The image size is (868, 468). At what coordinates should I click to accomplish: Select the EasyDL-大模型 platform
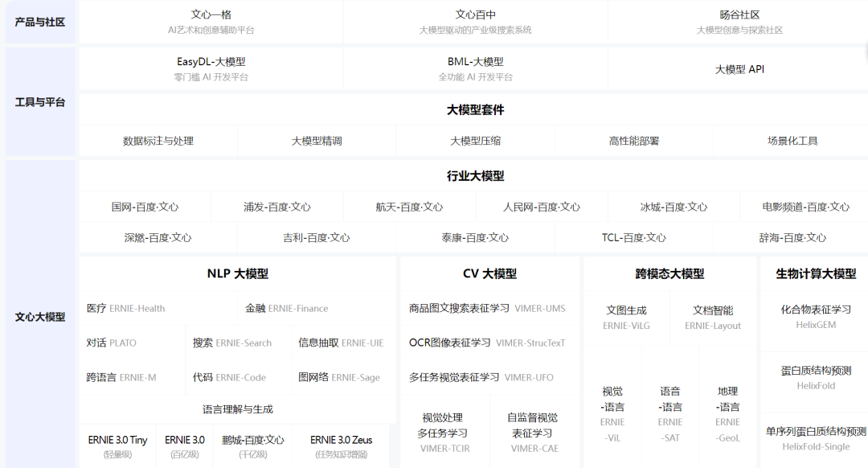(x=211, y=69)
